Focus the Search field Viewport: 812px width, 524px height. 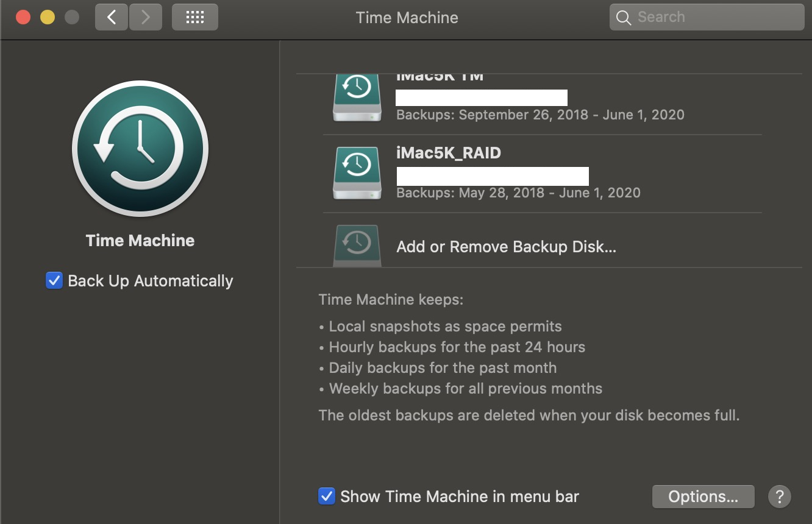click(x=707, y=17)
